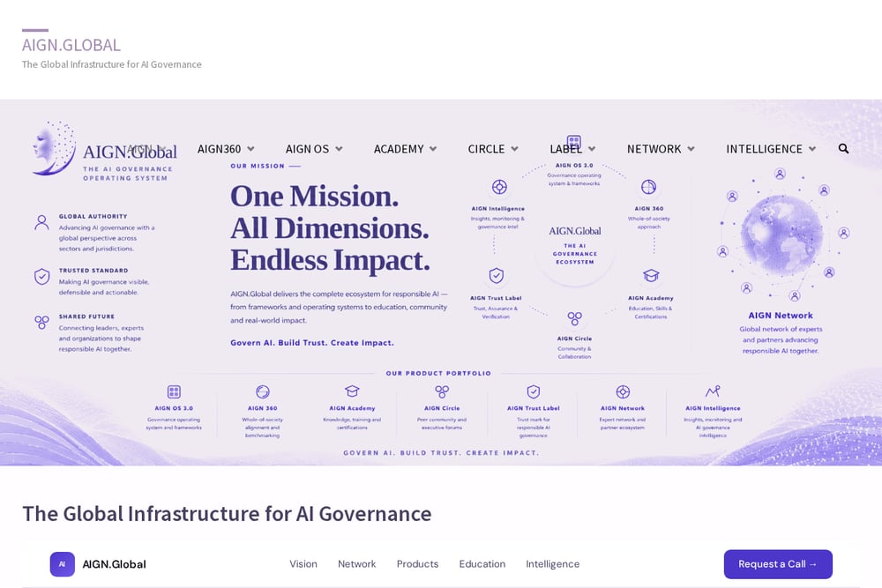Click the AIGN OS 3.0 portfolio grid icon
This screenshot has height=588, width=882.
point(174,391)
